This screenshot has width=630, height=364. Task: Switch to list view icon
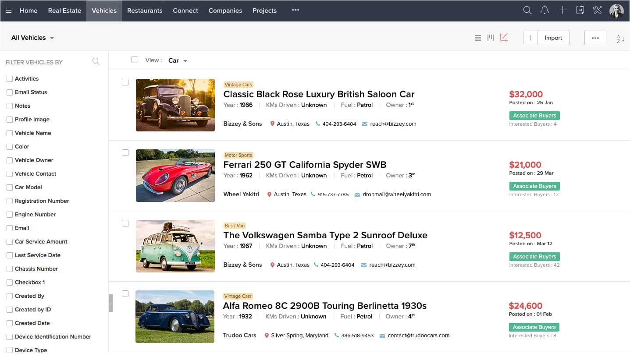pos(478,38)
